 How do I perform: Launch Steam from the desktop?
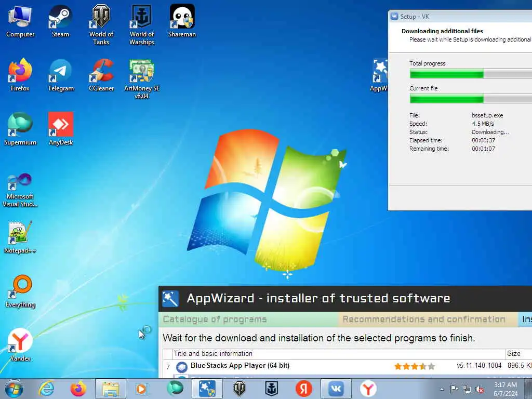click(60, 21)
